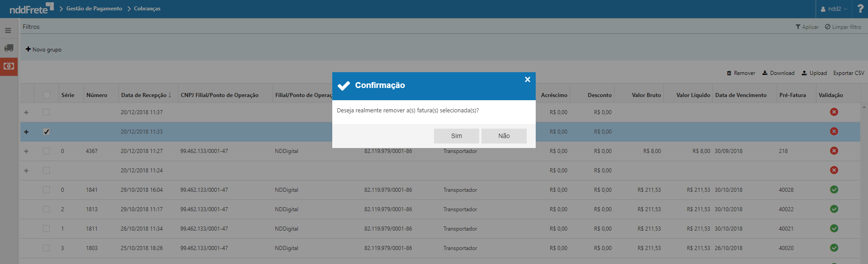Sort by Validação column header
This screenshot has height=264, width=868.
[x=830, y=95]
